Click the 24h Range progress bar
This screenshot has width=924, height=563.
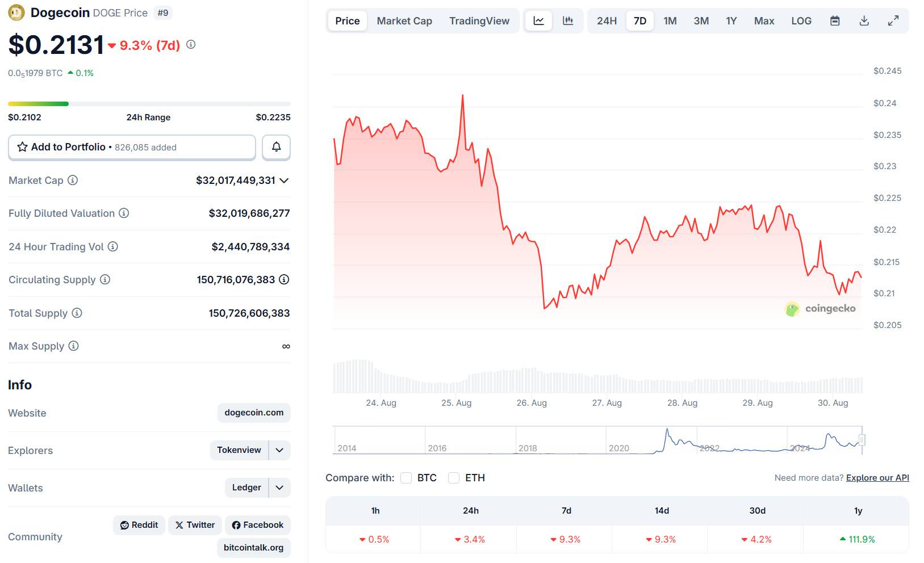(x=149, y=104)
